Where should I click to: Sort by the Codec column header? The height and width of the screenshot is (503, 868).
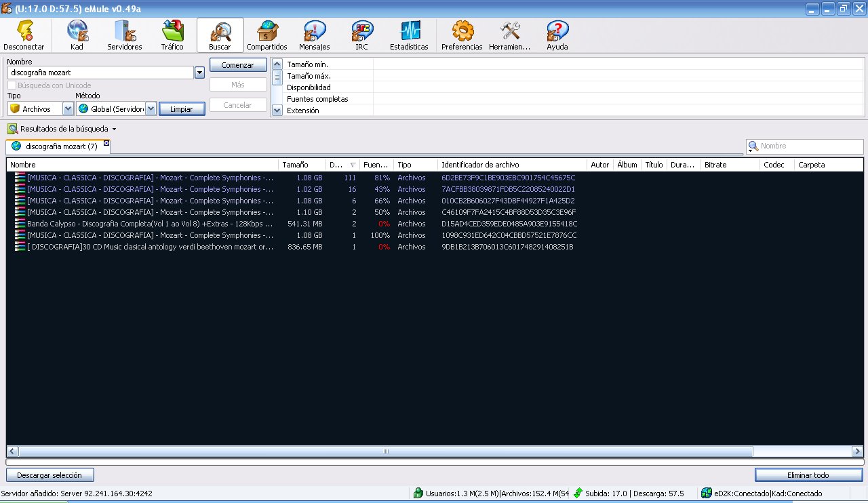(777, 165)
